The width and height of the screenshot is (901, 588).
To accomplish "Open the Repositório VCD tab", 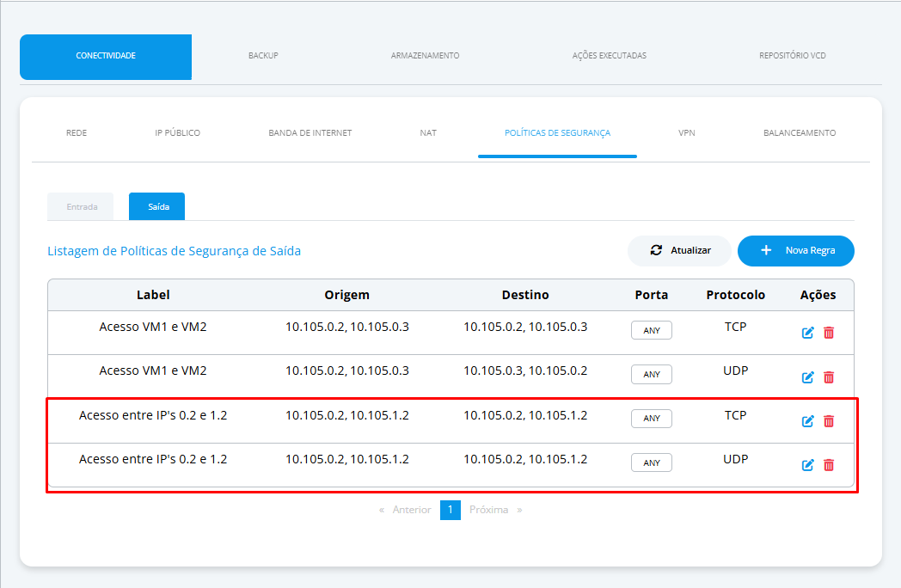I will point(793,56).
